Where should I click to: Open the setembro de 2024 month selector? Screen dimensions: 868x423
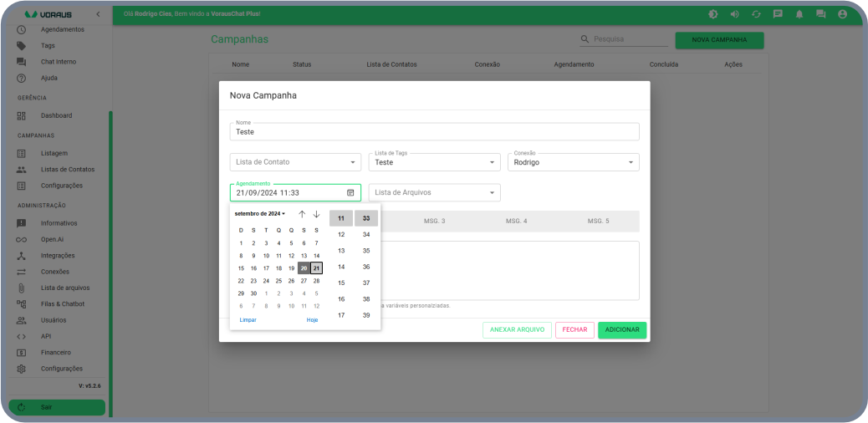(x=259, y=214)
